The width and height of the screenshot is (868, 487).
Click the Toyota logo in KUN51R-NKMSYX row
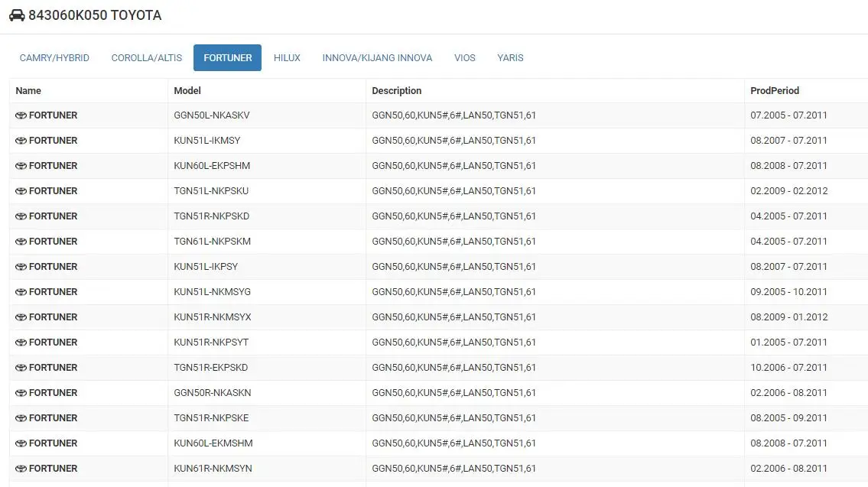[21, 317]
